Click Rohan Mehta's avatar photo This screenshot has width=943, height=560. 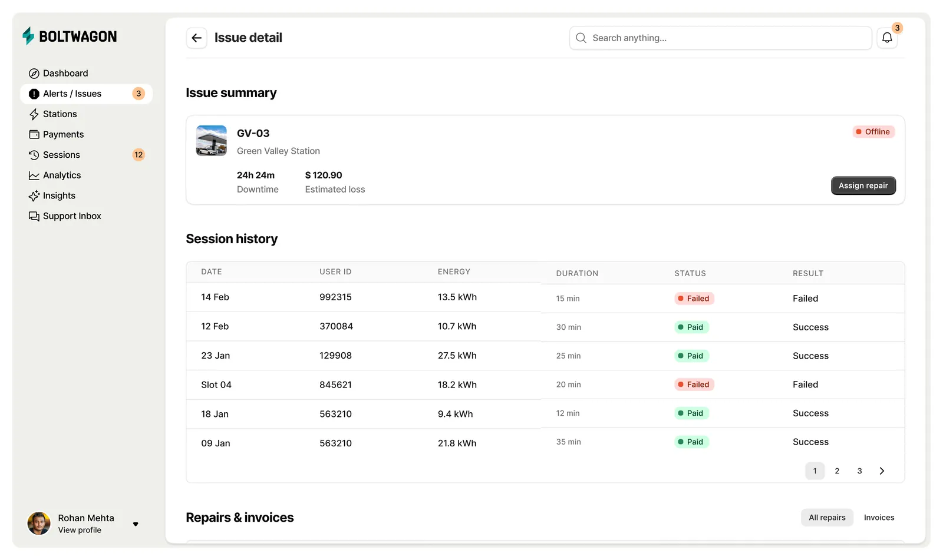click(x=39, y=523)
